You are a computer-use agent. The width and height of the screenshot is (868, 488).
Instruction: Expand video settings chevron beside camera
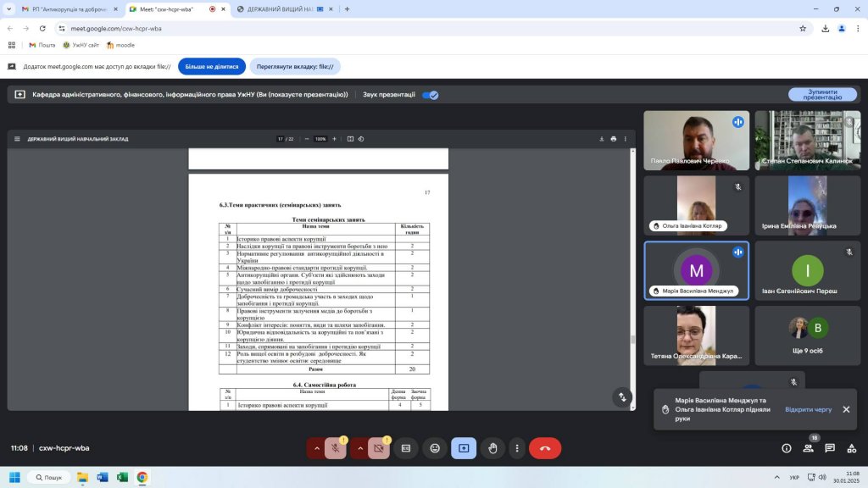click(x=359, y=448)
